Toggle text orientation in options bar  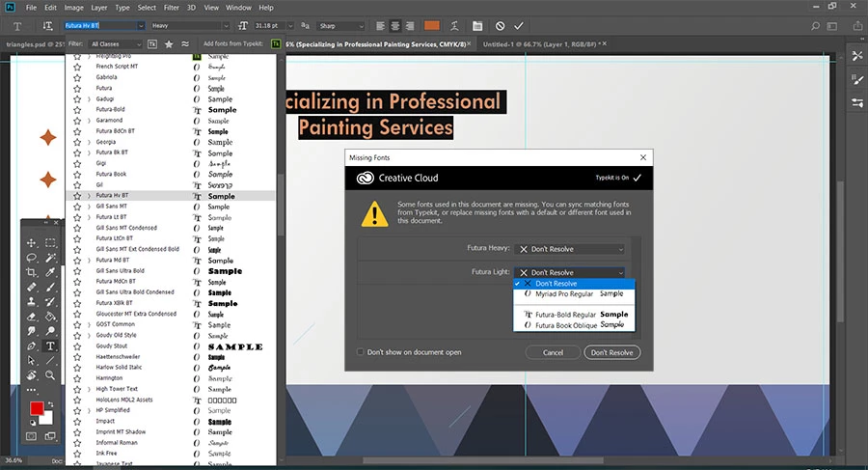click(x=47, y=26)
